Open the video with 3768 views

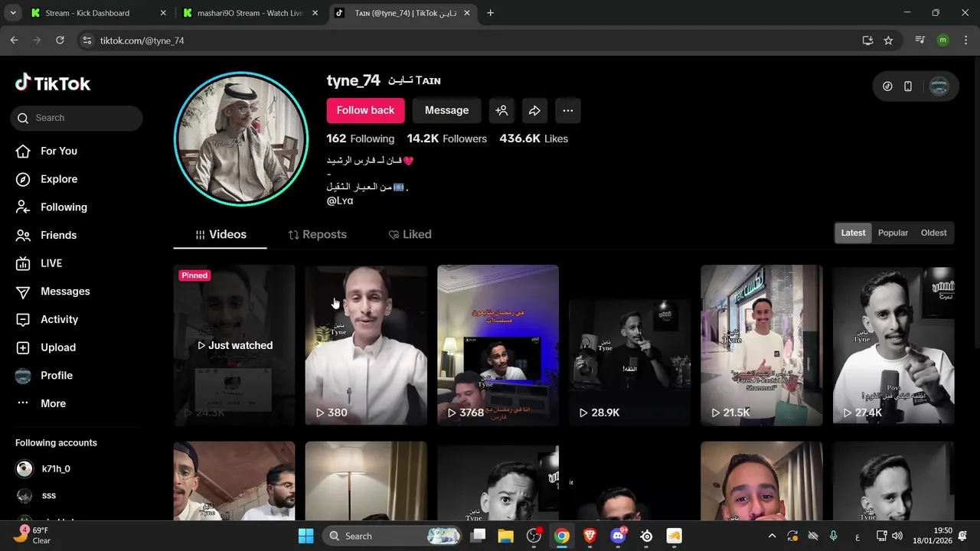498,345
